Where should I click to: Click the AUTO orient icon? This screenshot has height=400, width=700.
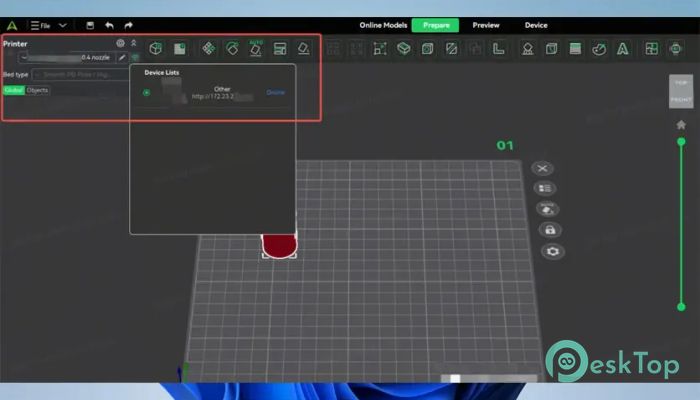pyautogui.click(x=256, y=48)
